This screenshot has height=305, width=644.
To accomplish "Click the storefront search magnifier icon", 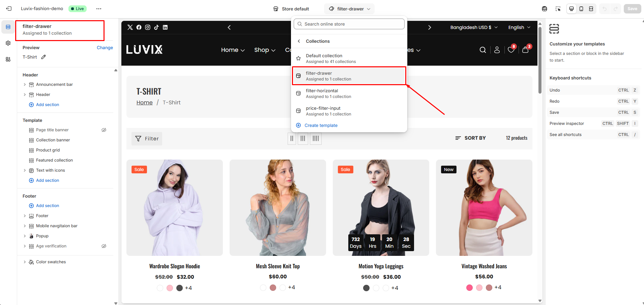I will point(482,50).
